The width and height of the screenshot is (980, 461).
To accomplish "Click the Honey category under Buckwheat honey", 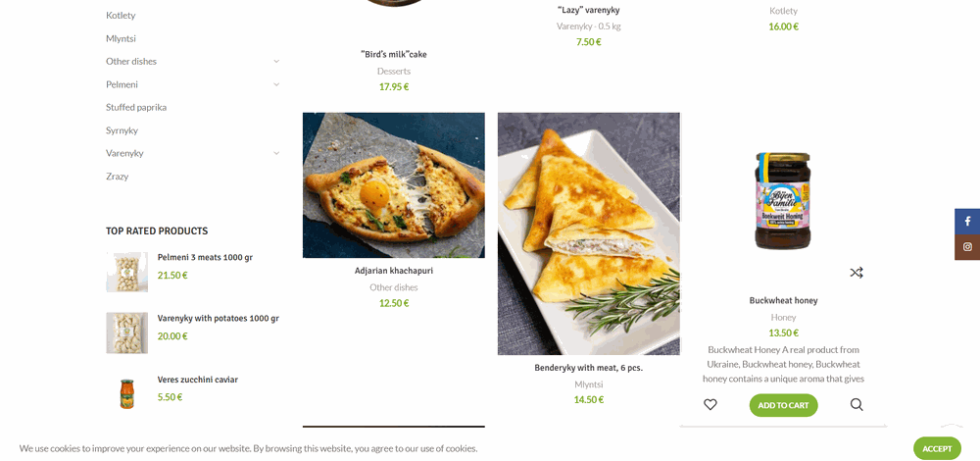I will [783, 317].
